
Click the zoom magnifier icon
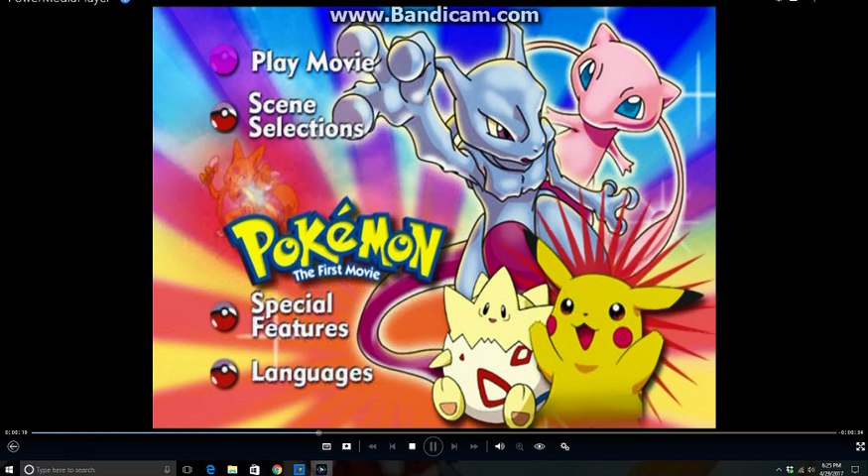coord(519,446)
